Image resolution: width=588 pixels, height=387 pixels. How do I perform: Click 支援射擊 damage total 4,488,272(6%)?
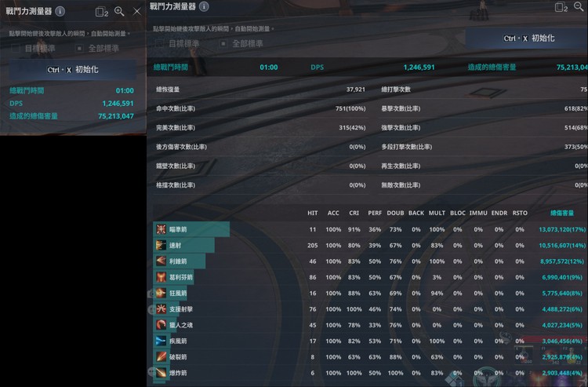562,309
